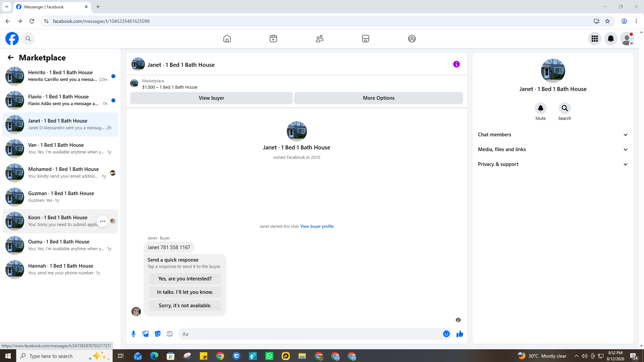
Task: Open the notifications bell
Action: [611, 39]
